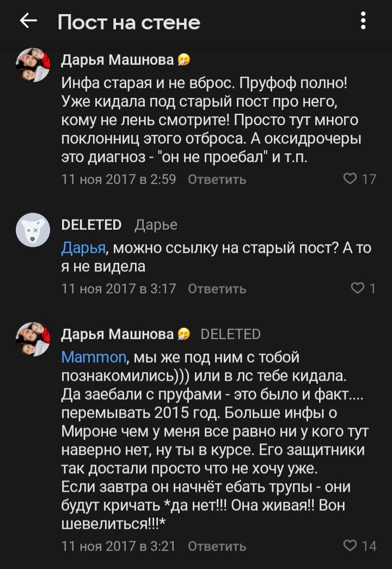The width and height of the screenshot is (392, 569).
Task: Open Дарья Машнова's avatar on first comment
Action: [33, 65]
